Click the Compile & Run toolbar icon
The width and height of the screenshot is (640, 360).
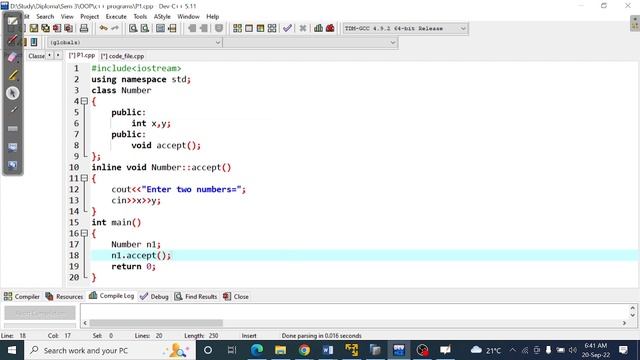[260, 28]
